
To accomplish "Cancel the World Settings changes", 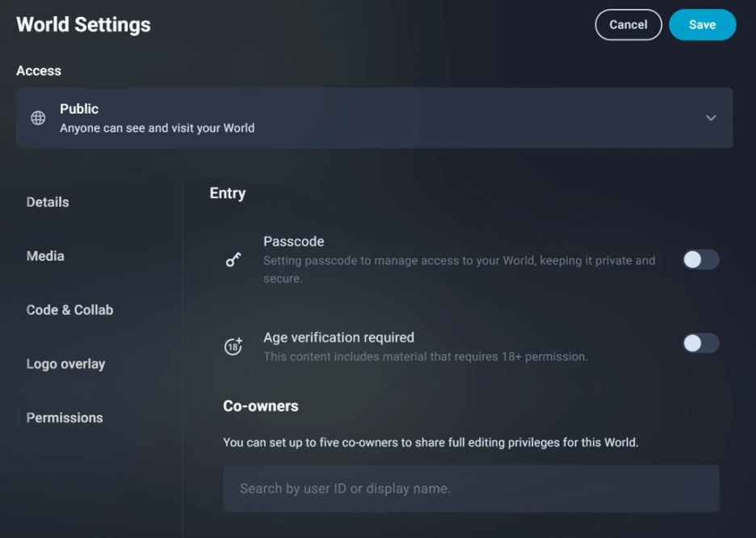I will click(x=628, y=24).
